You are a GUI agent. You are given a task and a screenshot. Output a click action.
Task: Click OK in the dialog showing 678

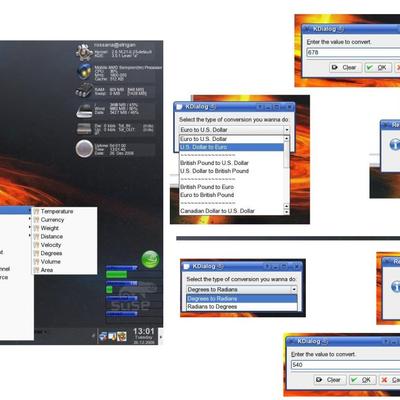(378, 67)
